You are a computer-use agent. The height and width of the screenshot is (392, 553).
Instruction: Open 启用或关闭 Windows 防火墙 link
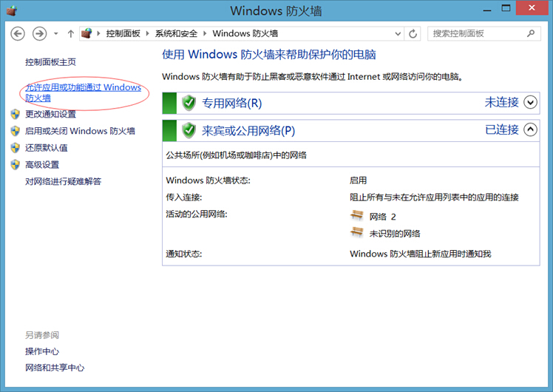click(80, 131)
